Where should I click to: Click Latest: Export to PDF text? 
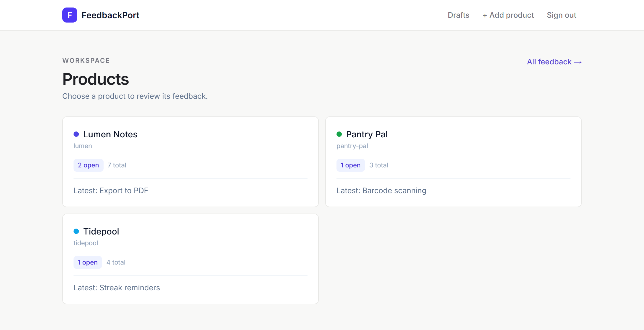[111, 190]
